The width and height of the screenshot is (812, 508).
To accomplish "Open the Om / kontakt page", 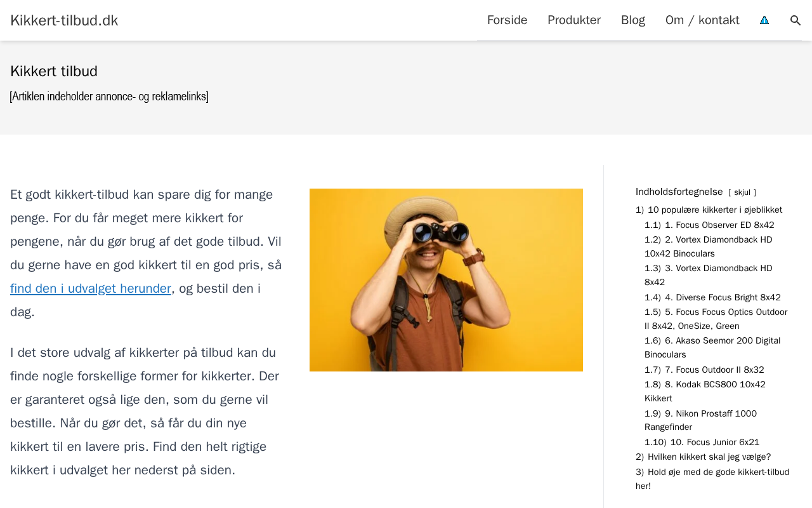I will click(x=702, y=20).
